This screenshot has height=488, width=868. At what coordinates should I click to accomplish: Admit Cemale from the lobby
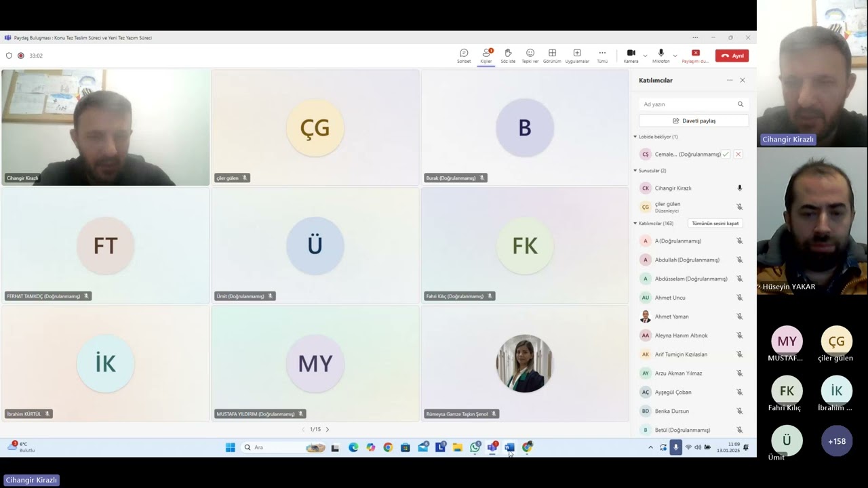pos(726,154)
